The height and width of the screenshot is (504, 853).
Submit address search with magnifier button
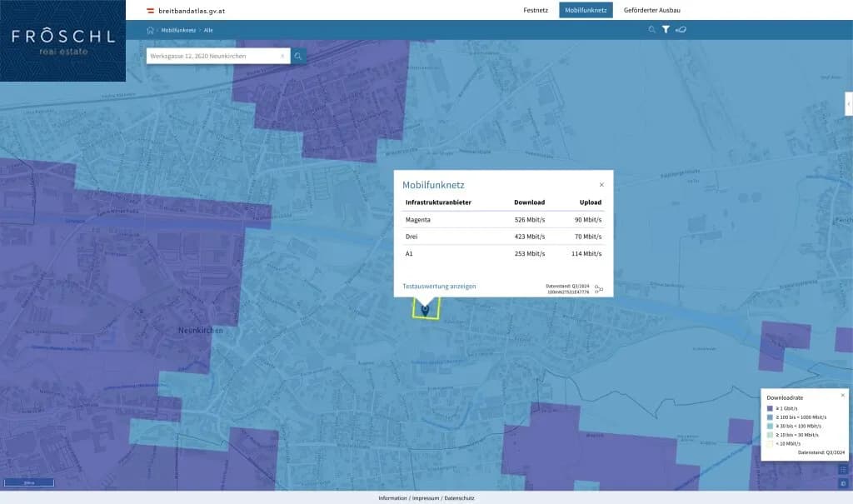pyautogui.click(x=298, y=56)
